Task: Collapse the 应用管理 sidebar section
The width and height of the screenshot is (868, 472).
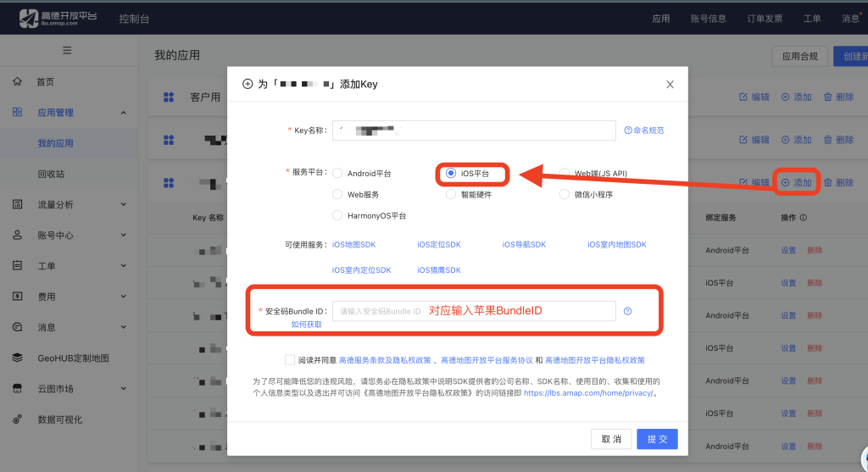Action: pyautogui.click(x=123, y=113)
